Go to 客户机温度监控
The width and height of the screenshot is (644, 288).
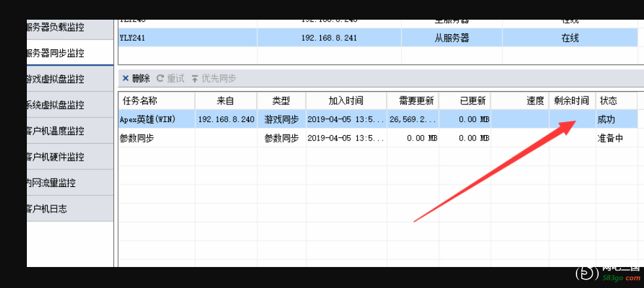(x=70, y=131)
